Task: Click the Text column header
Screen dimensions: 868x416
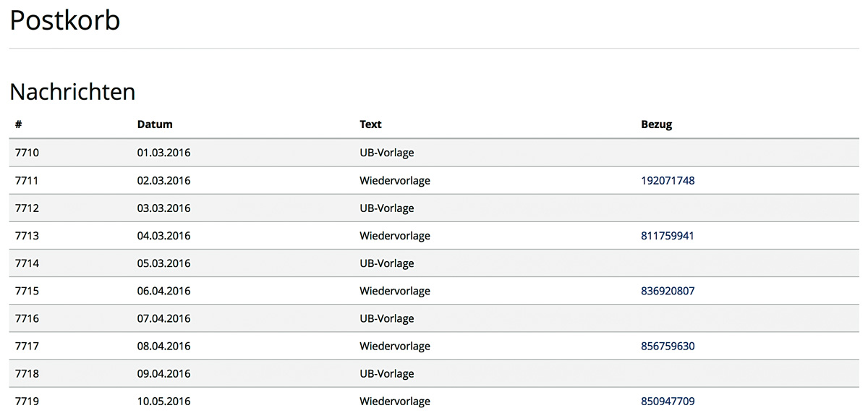Action: pyautogui.click(x=370, y=124)
